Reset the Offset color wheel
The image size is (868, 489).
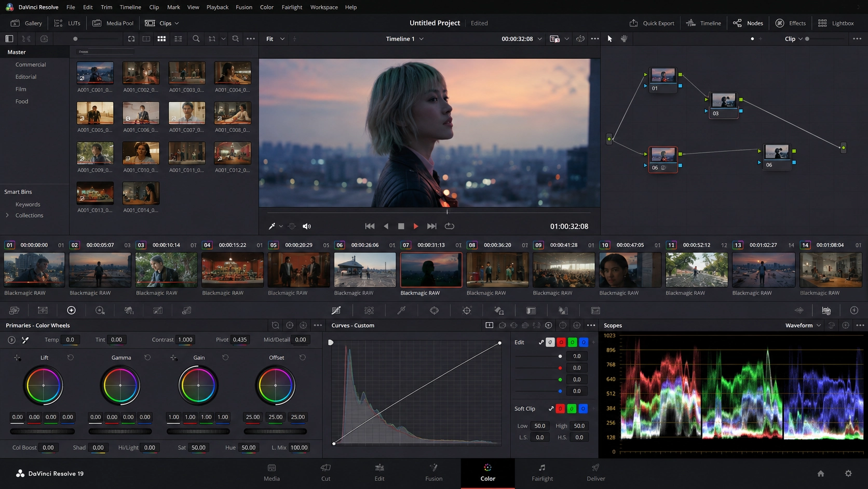coord(303,358)
